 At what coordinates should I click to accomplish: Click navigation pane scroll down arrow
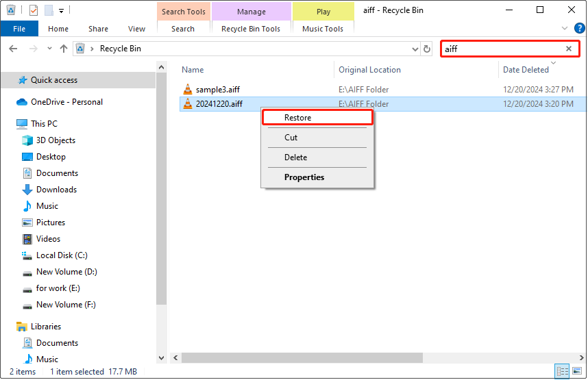pos(162,358)
